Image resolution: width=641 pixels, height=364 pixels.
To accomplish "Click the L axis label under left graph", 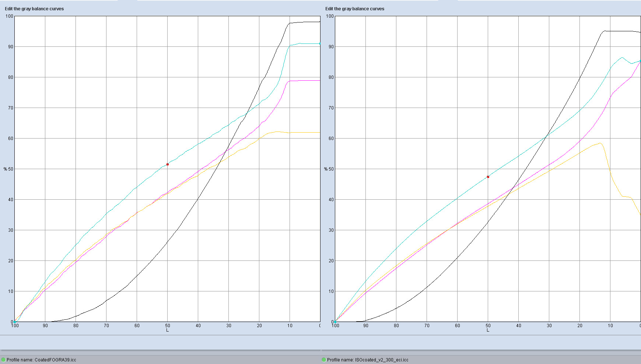I will click(167, 330).
